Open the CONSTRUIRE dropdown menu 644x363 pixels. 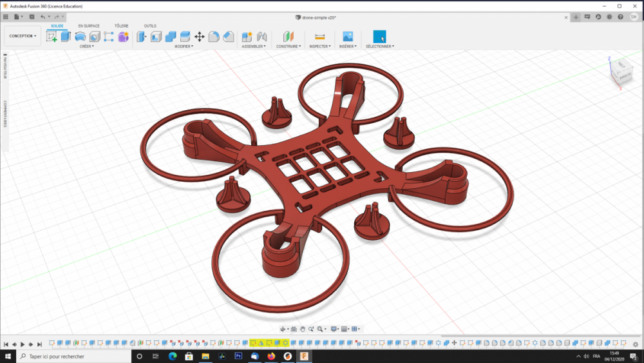tap(289, 46)
